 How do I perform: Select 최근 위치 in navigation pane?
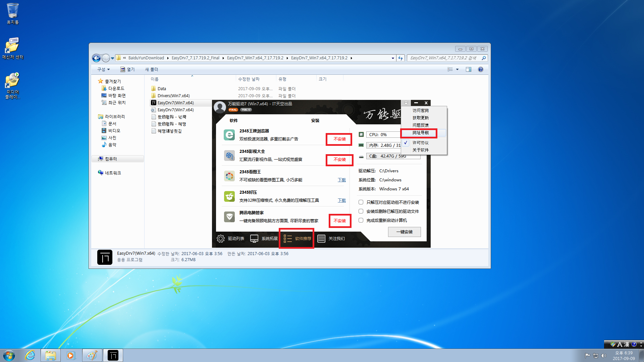(x=117, y=103)
